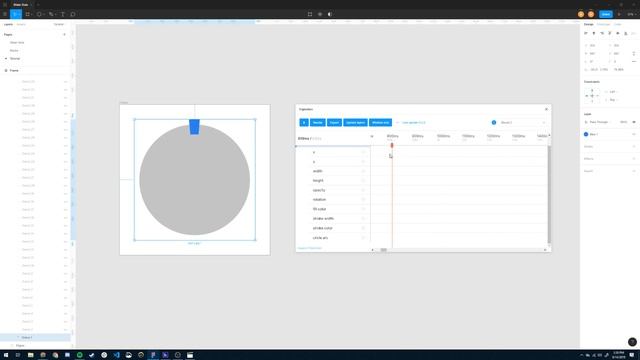Click the Share button

click(606, 14)
